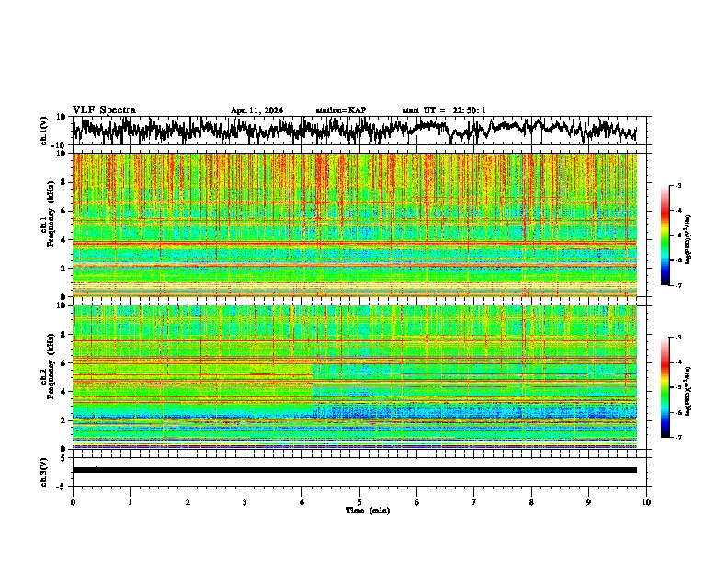This screenshot has width=728, height=563.
Task: Select the "start UT = 22:50: 1" text
Action: (x=444, y=110)
